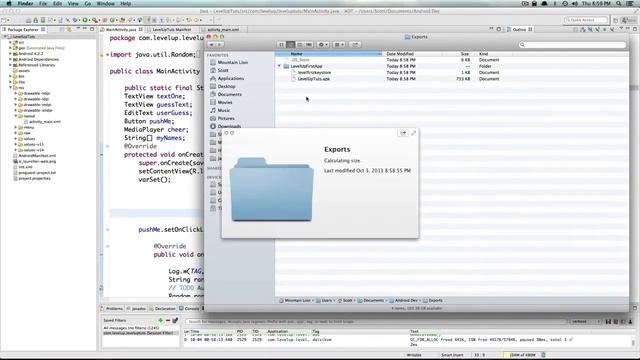The height and width of the screenshot is (360, 640).
Task: Expand the src folder in Package Explorer
Action: point(10,42)
